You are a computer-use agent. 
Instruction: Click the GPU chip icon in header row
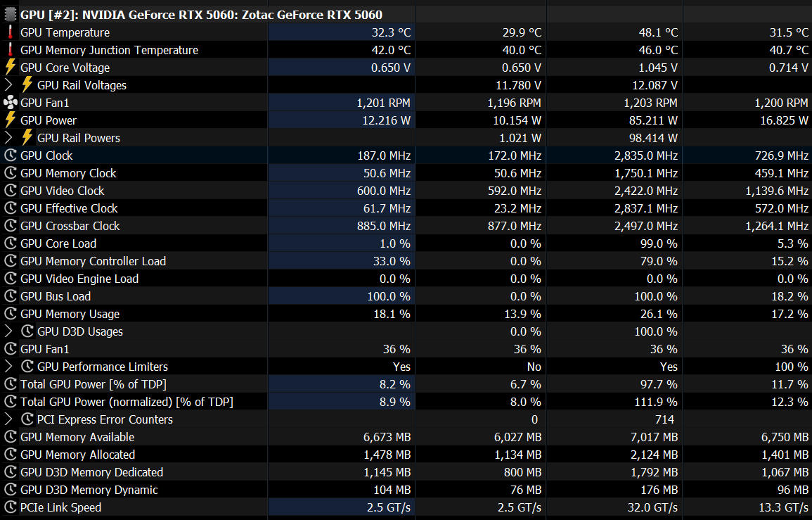11,15
